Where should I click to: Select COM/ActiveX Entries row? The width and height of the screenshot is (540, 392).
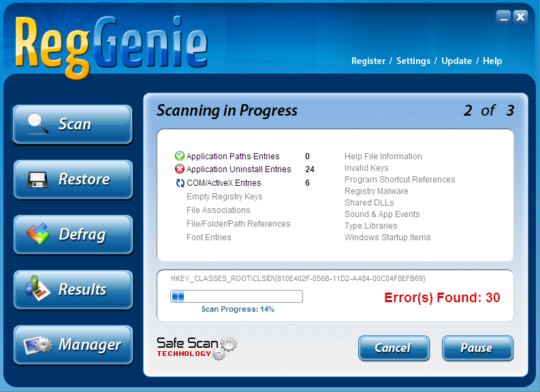tap(242, 183)
